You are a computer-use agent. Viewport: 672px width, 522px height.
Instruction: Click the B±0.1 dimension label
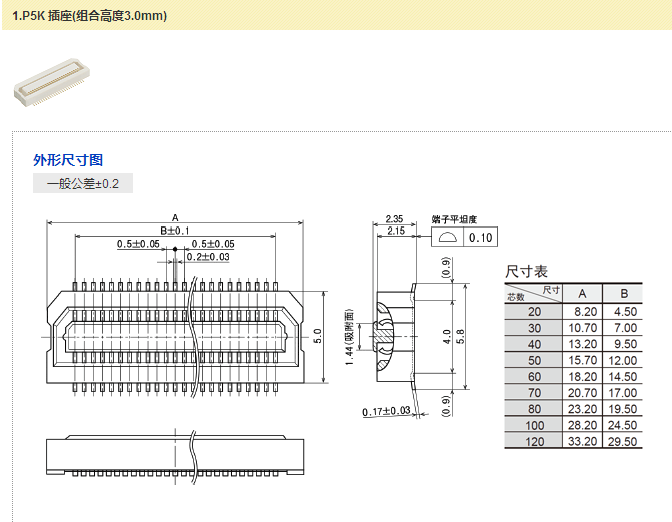tap(175, 231)
